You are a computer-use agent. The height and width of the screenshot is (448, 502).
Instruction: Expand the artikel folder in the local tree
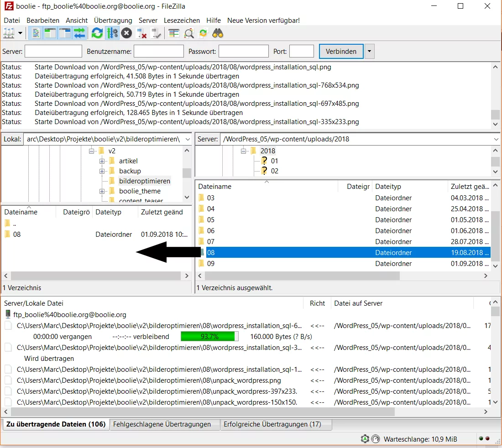pyautogui.click(x=102, y=161)
